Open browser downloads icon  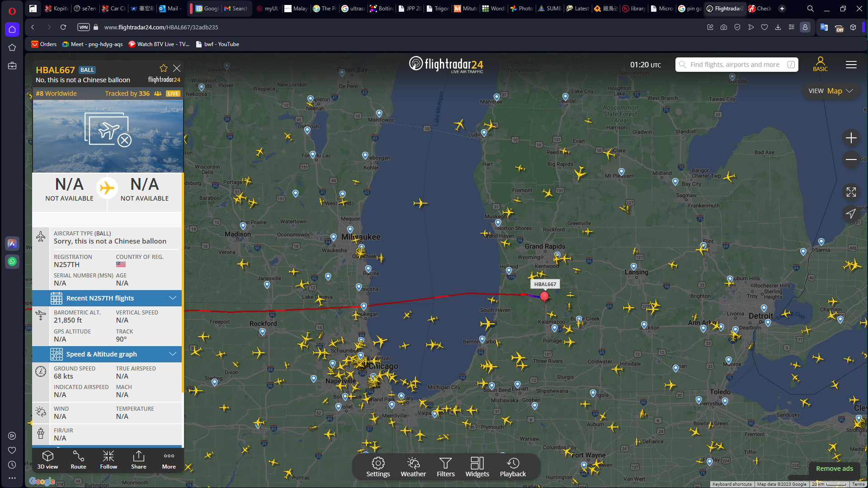point(778,27)
